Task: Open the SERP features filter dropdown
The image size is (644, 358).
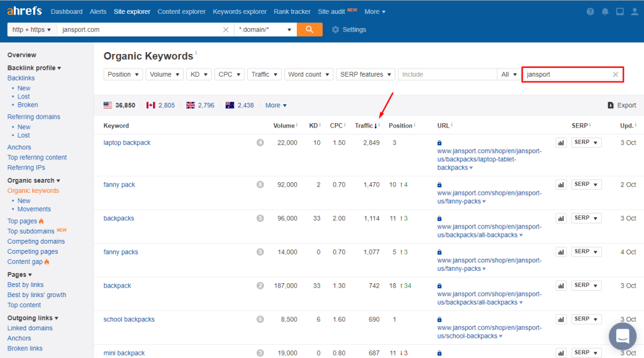Action: pos(365,75)
